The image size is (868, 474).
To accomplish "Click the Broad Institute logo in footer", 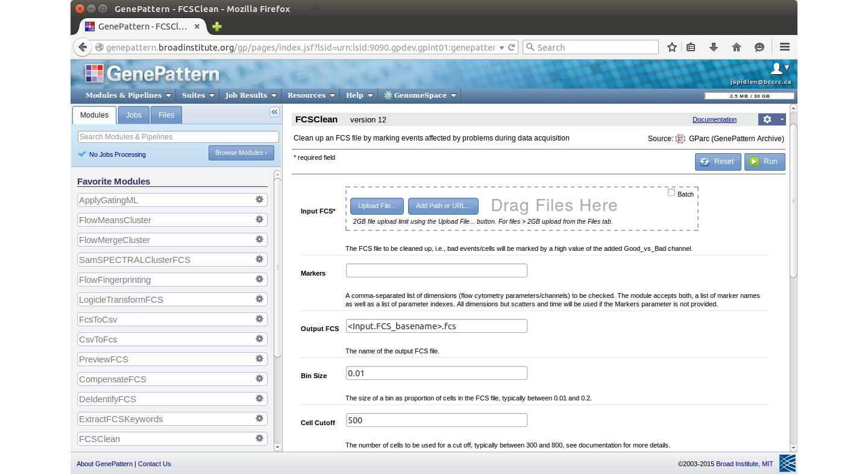I will pyautogui.click(x=787, y=463).
